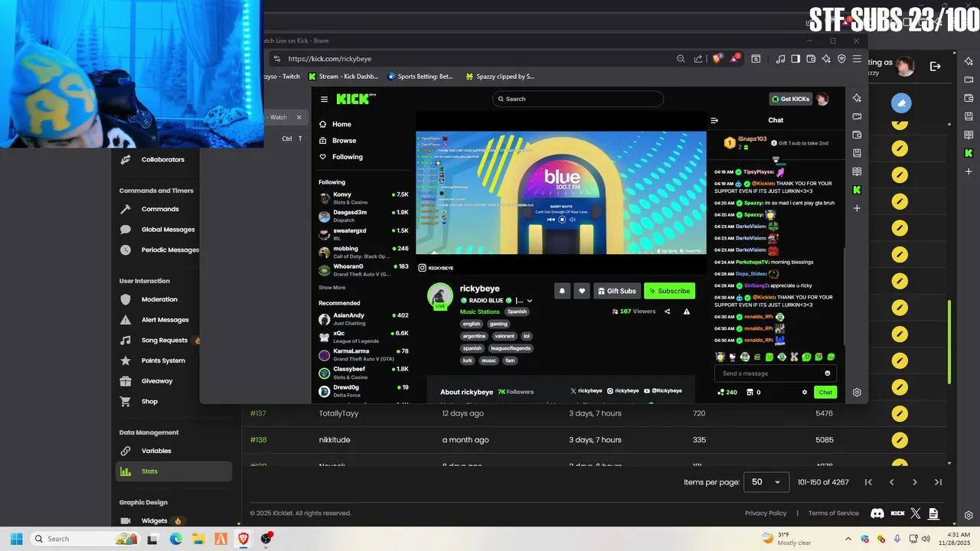The height and width of the screenshot is (551, 980).
Task: Edit the TotallyTayy row in Kicklet
Action: (900, 413)
